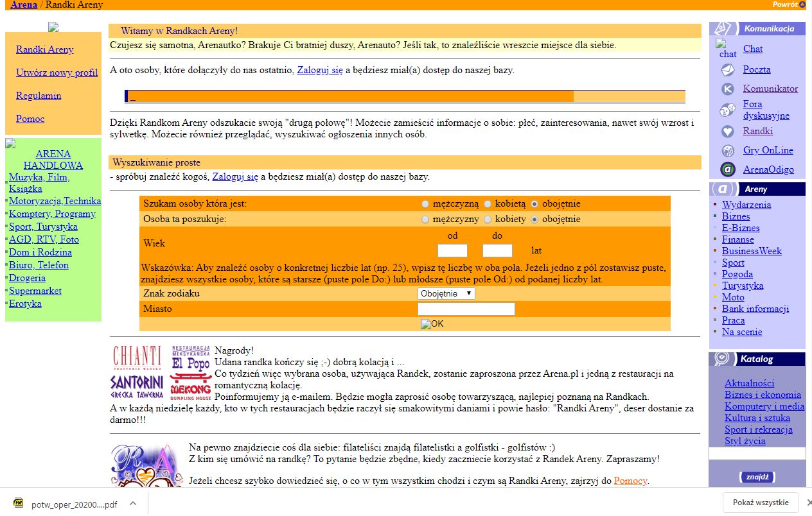This screenshot has height=516, width=812.
Task: Open 'Regulamin' in left menu
Action: coord(39,96)
